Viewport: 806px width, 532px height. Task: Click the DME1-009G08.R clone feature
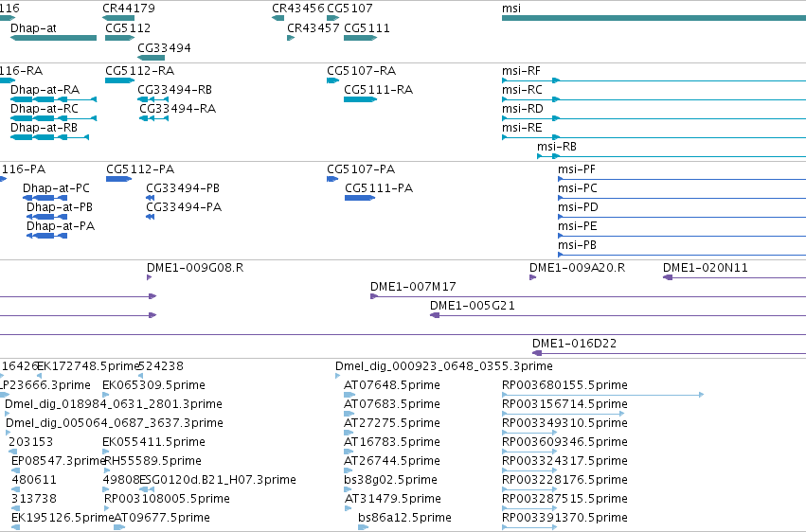(x=149, y=277)
